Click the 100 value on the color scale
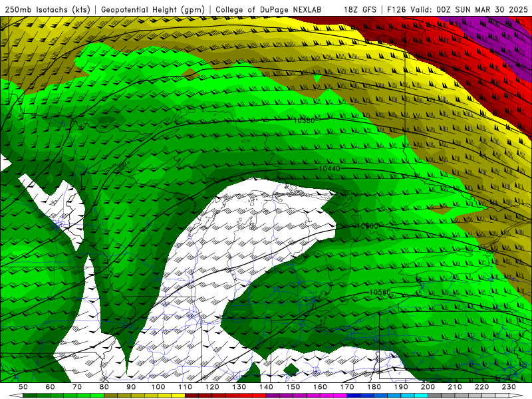This screenshot has height=399, width=532. coord(158,387)
